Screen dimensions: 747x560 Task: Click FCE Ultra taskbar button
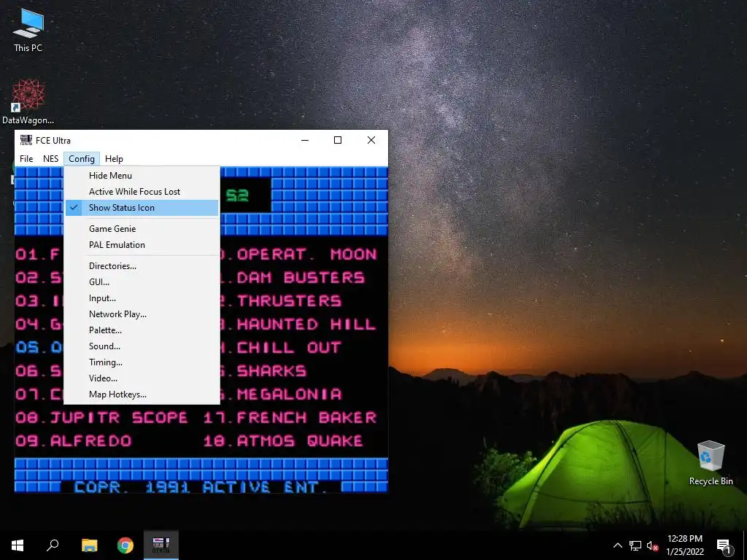click(161, 545)
